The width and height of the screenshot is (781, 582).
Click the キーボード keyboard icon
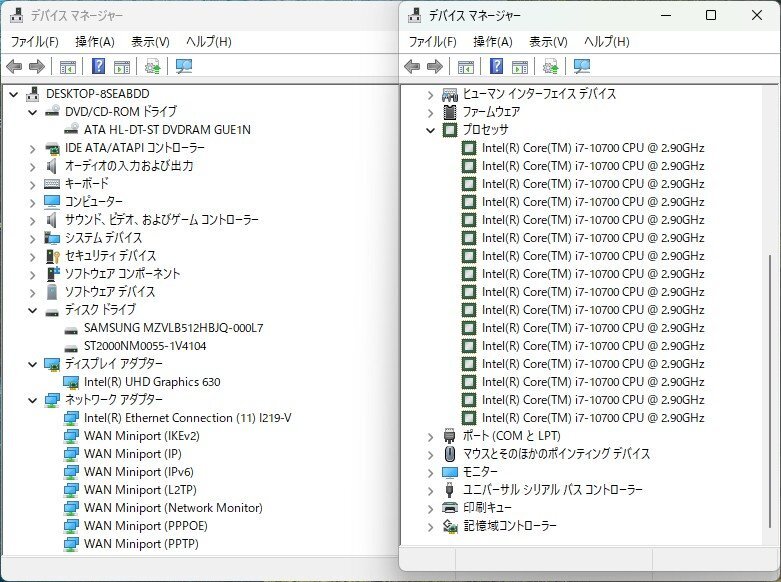[x=52, y=184]
